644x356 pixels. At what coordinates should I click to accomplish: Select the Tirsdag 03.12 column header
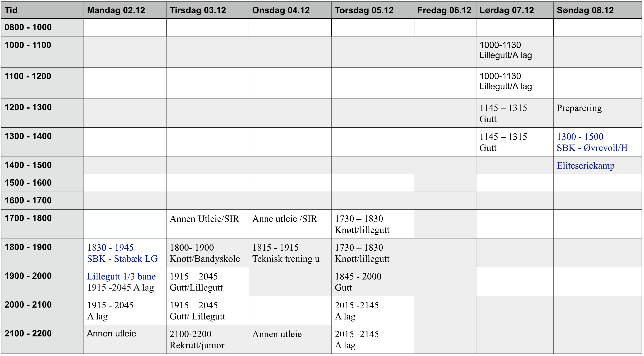[198, 10]
